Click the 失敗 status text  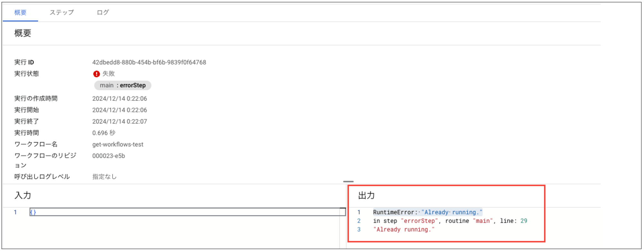109,74
